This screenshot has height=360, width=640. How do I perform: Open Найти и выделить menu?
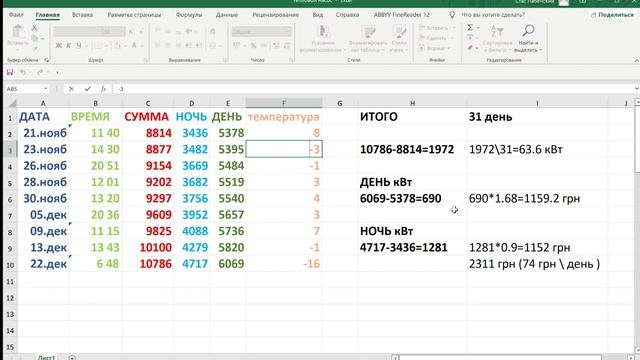(x=528, y=39)
